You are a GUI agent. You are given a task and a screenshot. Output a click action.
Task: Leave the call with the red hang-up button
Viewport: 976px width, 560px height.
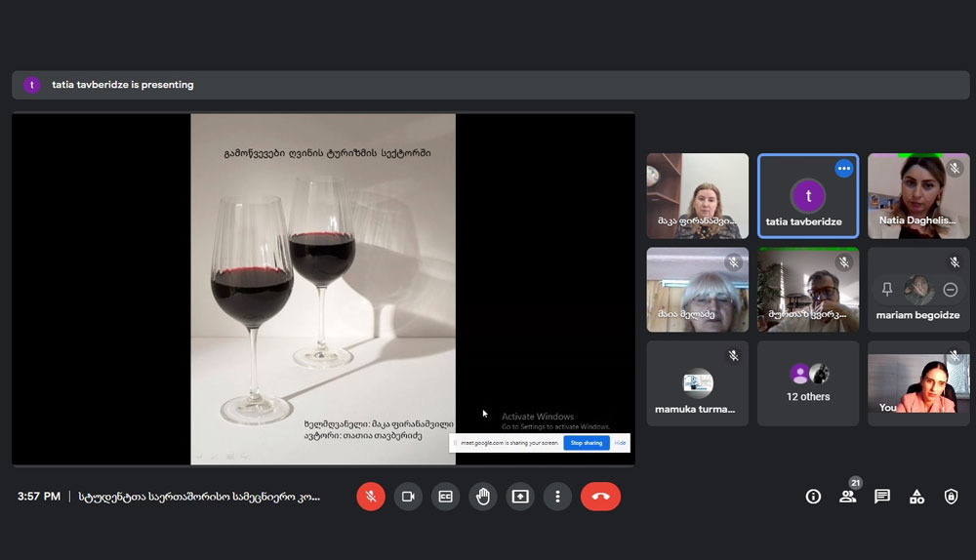point(600,497)
